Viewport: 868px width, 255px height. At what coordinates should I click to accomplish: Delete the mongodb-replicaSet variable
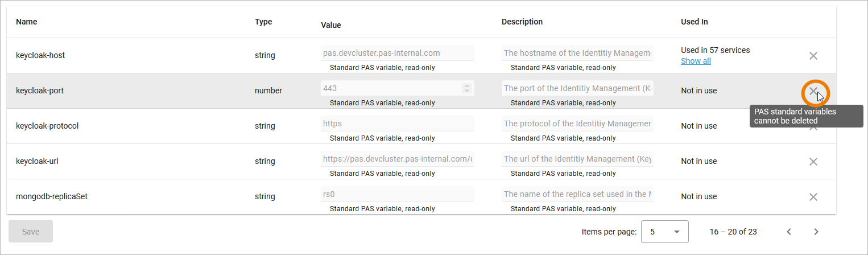(813, 197)
